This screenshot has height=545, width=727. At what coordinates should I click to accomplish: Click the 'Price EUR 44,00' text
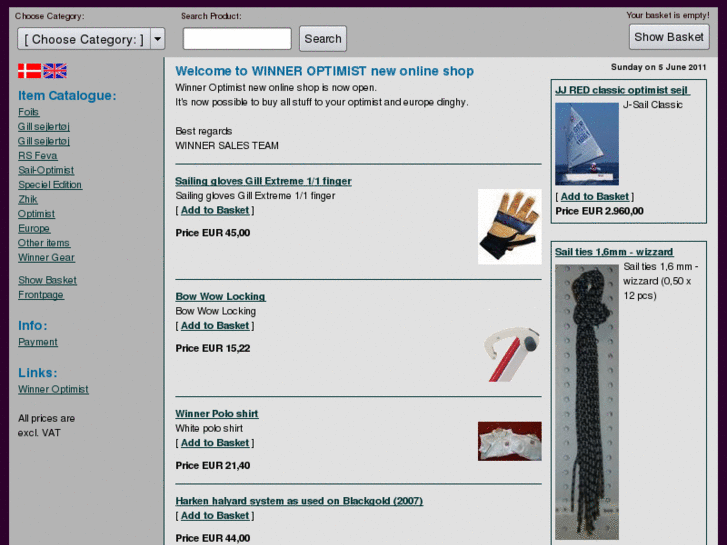click(213, 538)
